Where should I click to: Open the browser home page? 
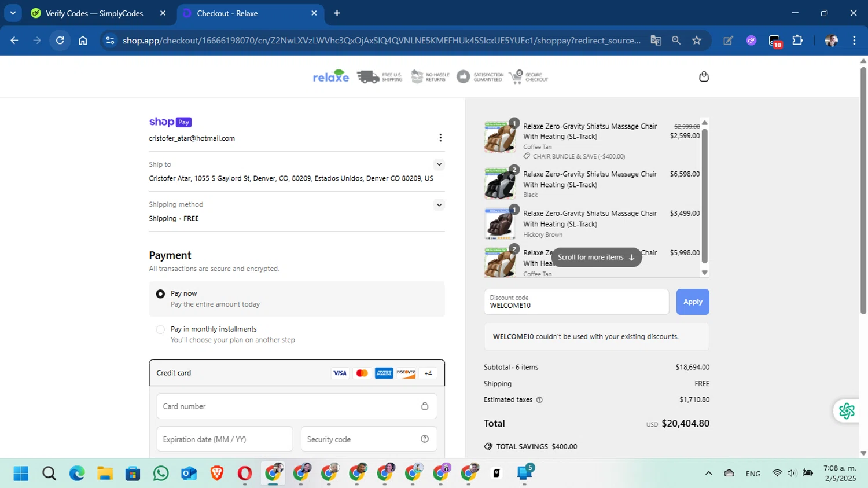point(83,41)
